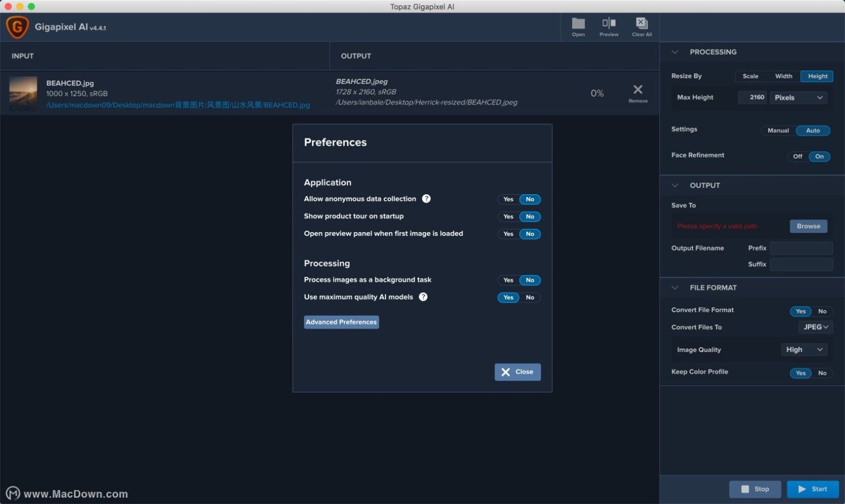Image resolution: width=845 pixels, height=504 pixels.
Task: Turn Face Refinement On
Action: (x=819, y=157)
